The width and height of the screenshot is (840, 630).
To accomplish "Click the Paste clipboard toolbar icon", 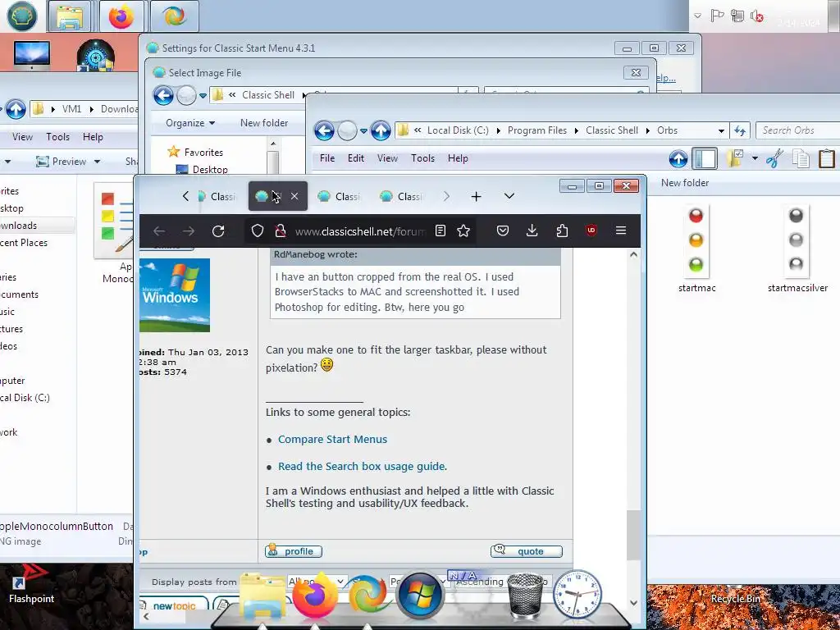I will point(827,159).
